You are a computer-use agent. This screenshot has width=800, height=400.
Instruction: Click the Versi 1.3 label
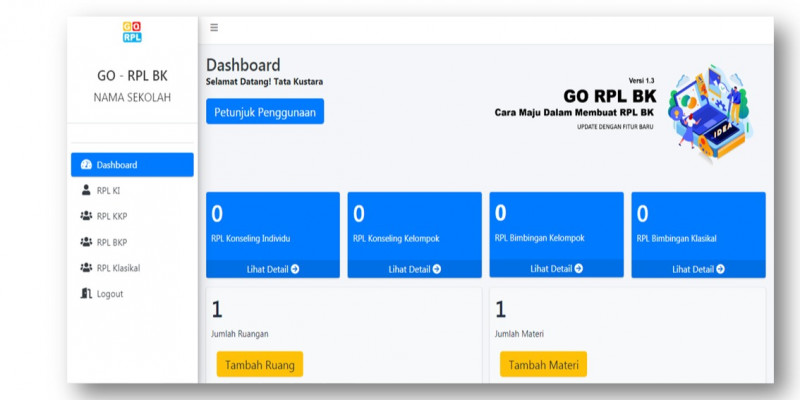coord(641,81)
